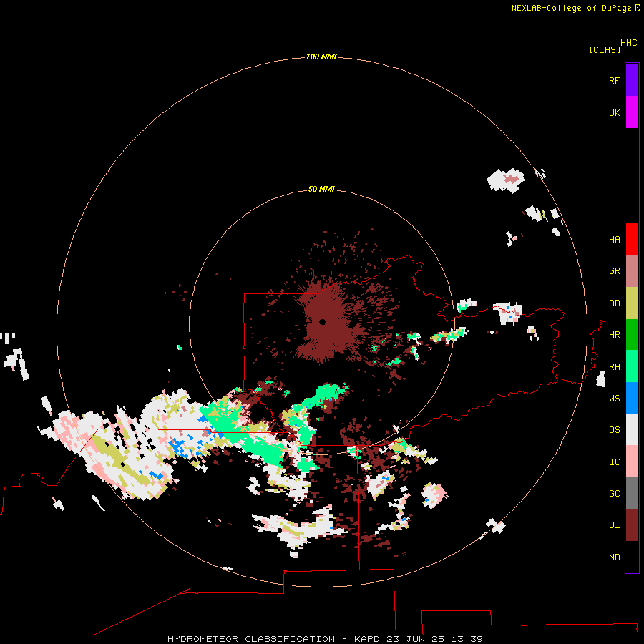Click the GR legend label
The height and width of the screenshot is (644, 644).
click(x=614, y=271)
